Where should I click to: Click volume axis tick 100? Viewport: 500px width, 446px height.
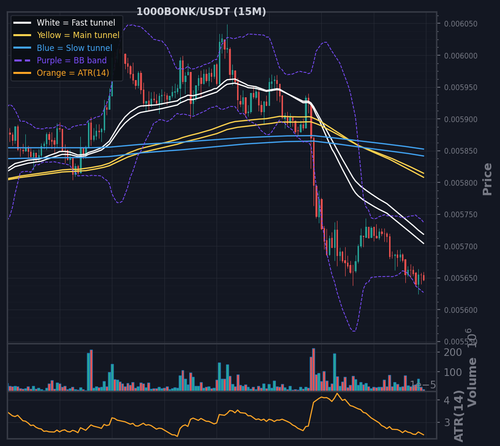453,372
